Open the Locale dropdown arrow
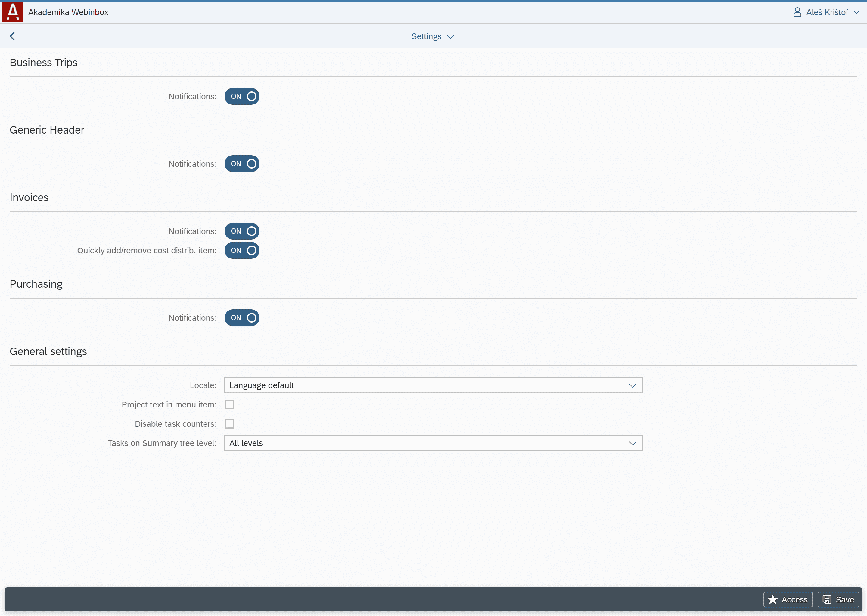 point(632,385)
